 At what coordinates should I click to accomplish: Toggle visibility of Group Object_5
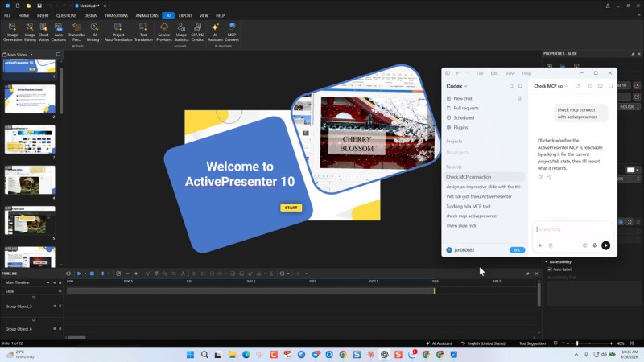[55, 306]
